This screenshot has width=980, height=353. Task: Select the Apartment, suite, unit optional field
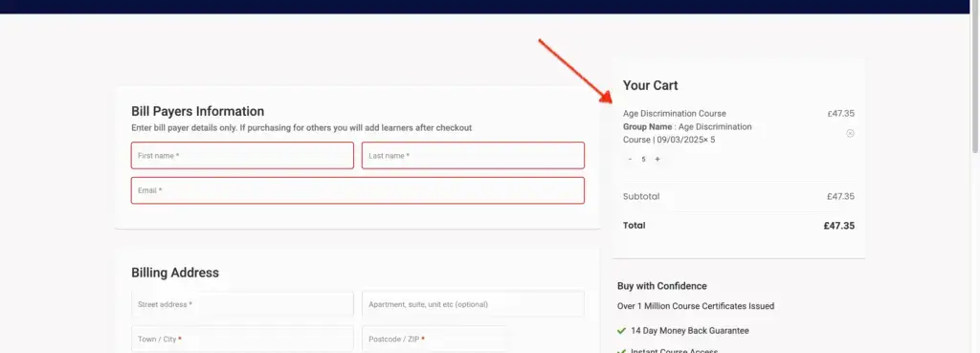[x=473, y=304]
